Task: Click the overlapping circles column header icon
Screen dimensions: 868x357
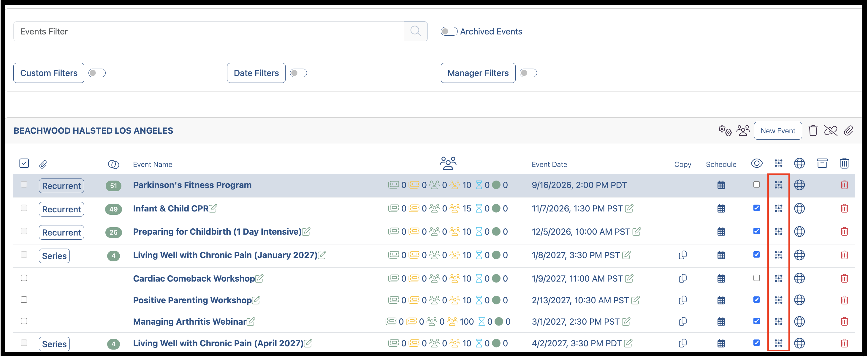Action: click(x=114, y=164)
